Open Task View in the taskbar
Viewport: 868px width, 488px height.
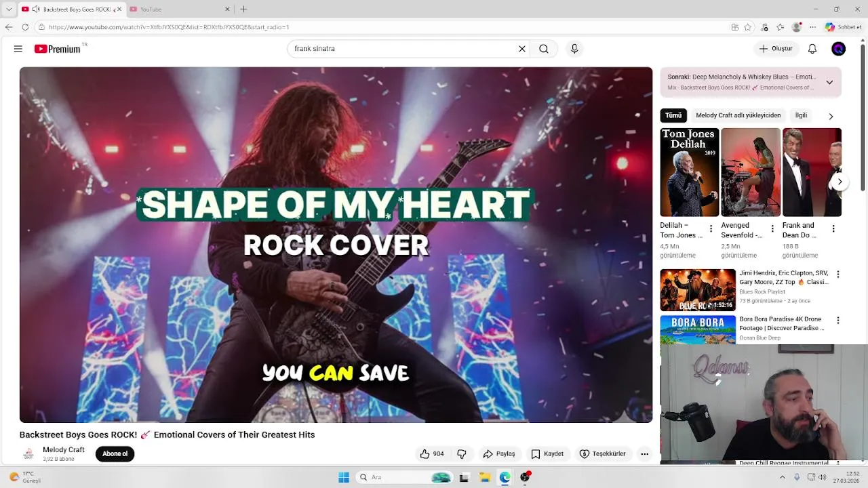(x=464, y=477)
